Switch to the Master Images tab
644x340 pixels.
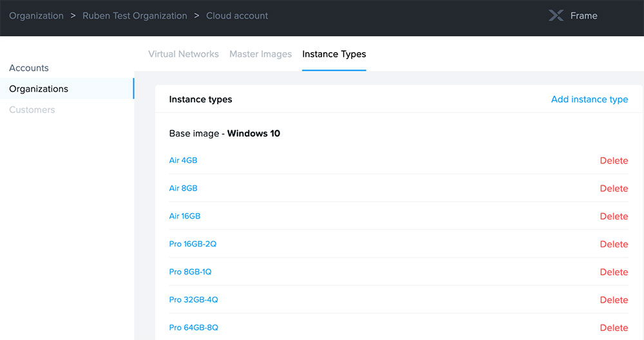pos(260,54)
